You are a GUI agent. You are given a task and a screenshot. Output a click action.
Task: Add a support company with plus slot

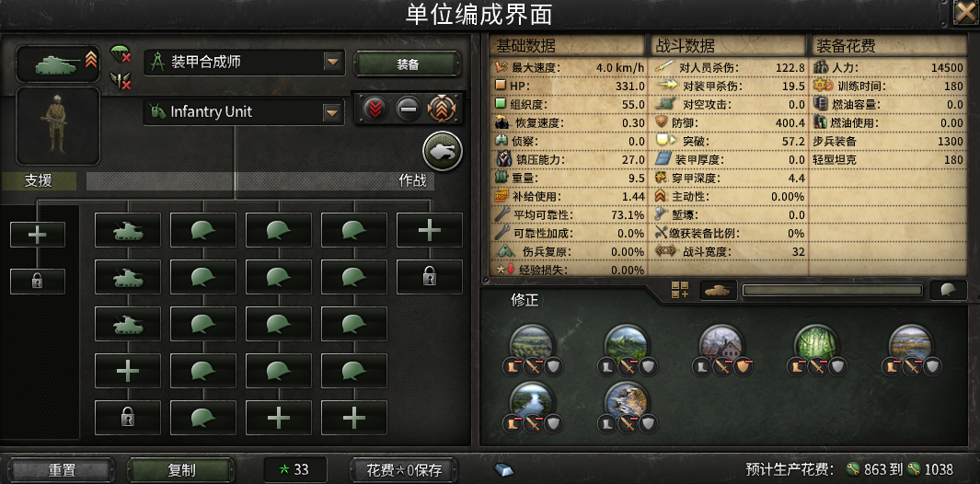click(38, 235)
